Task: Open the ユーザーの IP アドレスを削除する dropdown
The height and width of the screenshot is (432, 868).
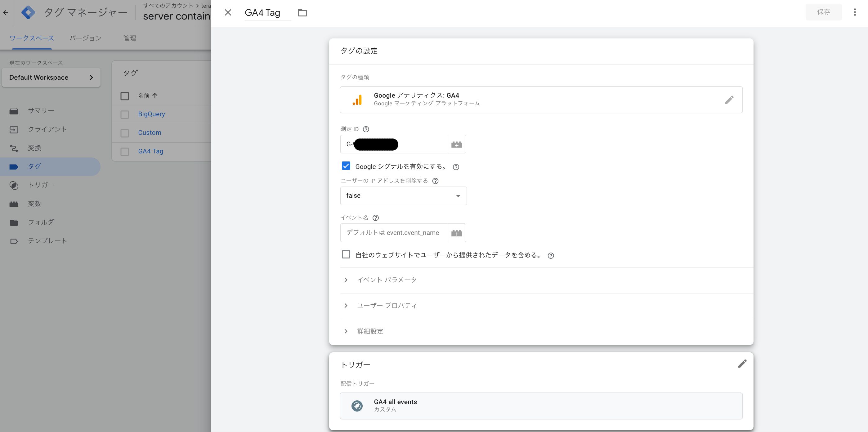Action: click(x=403, y=196)
